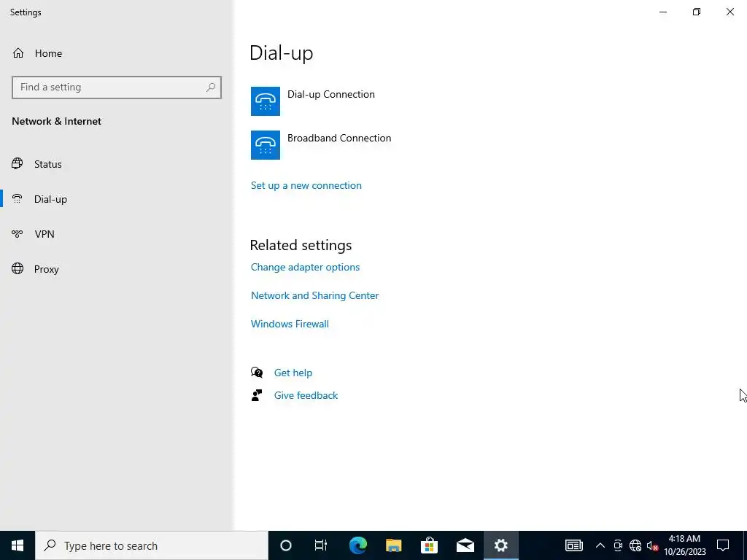Open network globe tray icon
Viewport: 747px width, 560px height.
click(635, 545)
